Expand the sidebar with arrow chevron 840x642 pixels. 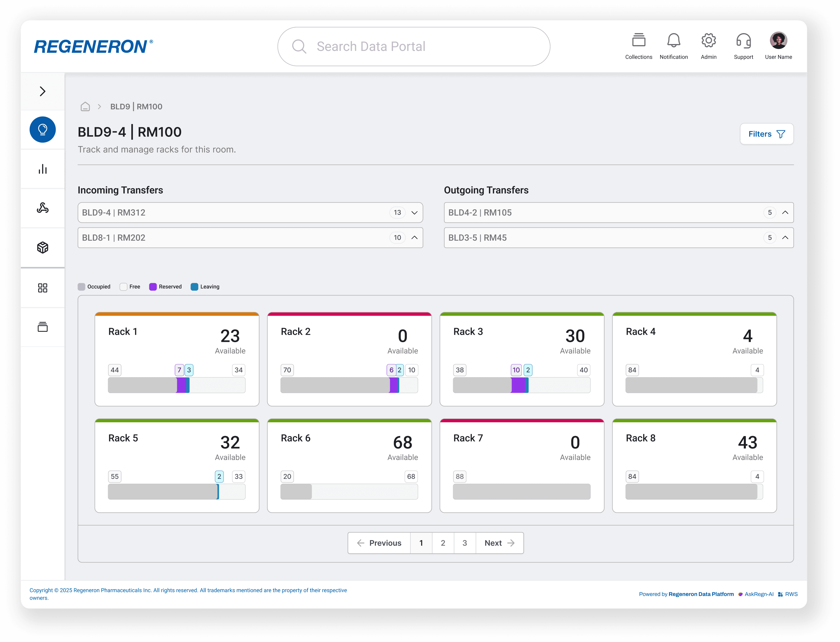42,91
